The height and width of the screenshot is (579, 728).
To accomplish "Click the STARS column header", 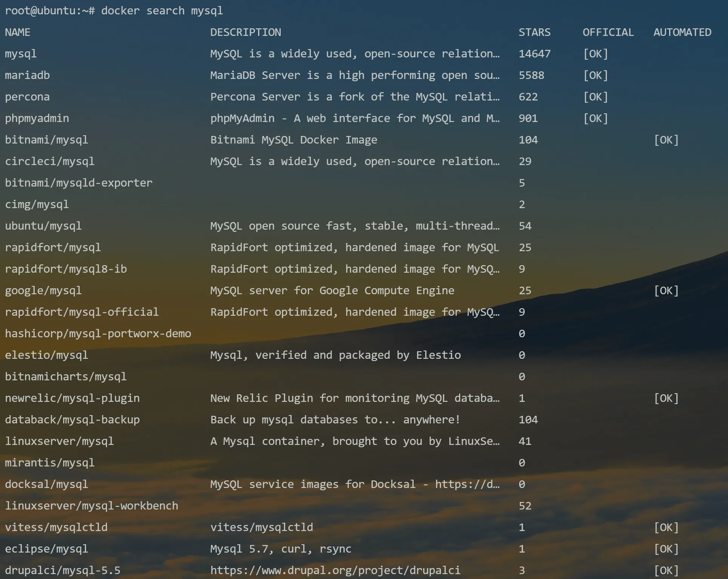I will (534, 32).
